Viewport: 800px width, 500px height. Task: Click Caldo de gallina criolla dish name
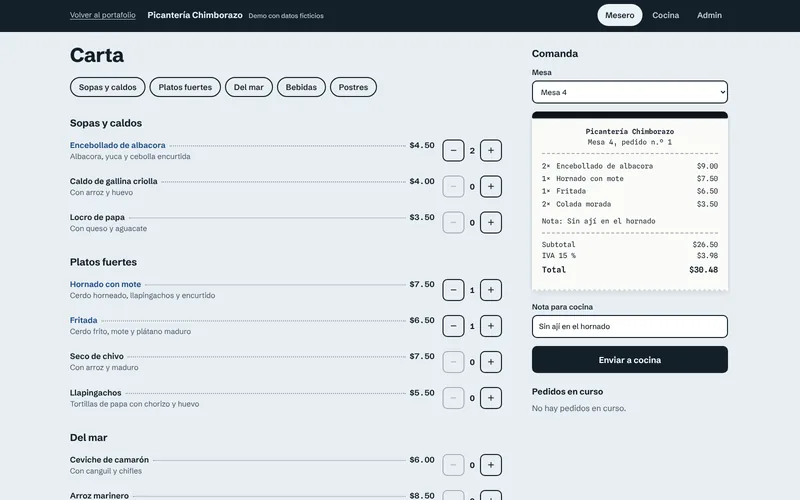click(113, 181)
